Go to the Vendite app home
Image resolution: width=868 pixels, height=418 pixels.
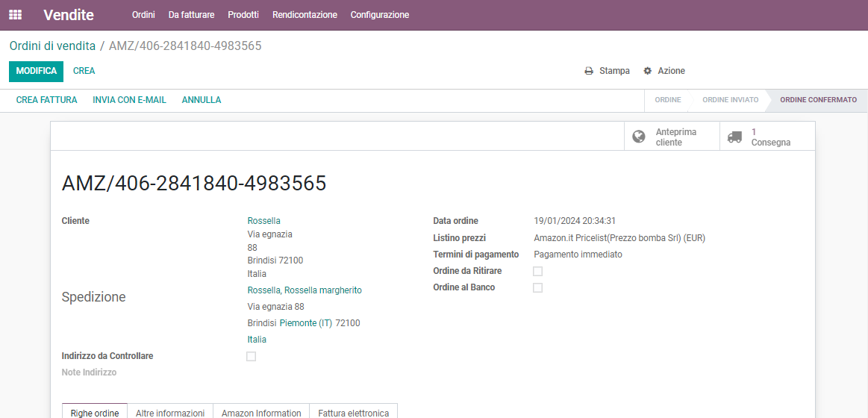coord(69,15)
